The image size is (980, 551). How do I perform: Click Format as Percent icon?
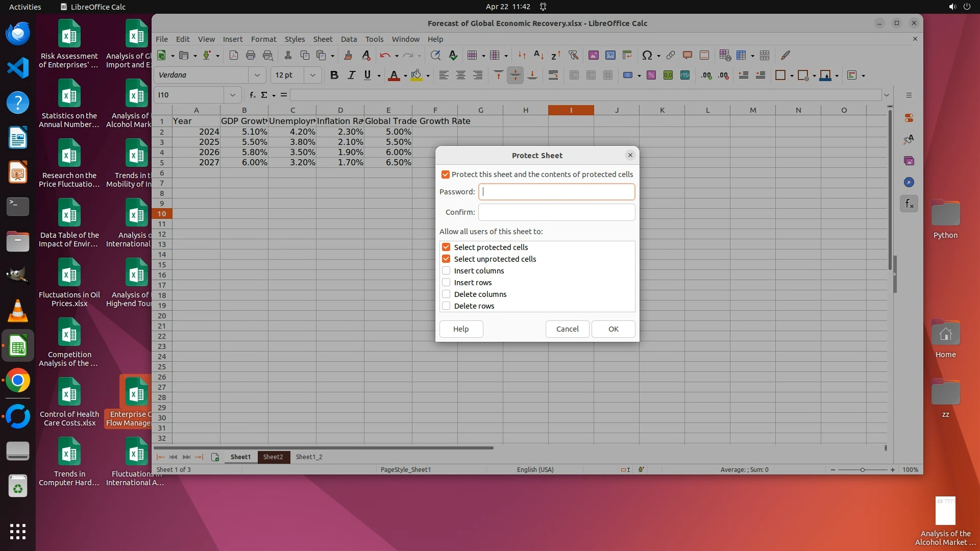point(651,76)
